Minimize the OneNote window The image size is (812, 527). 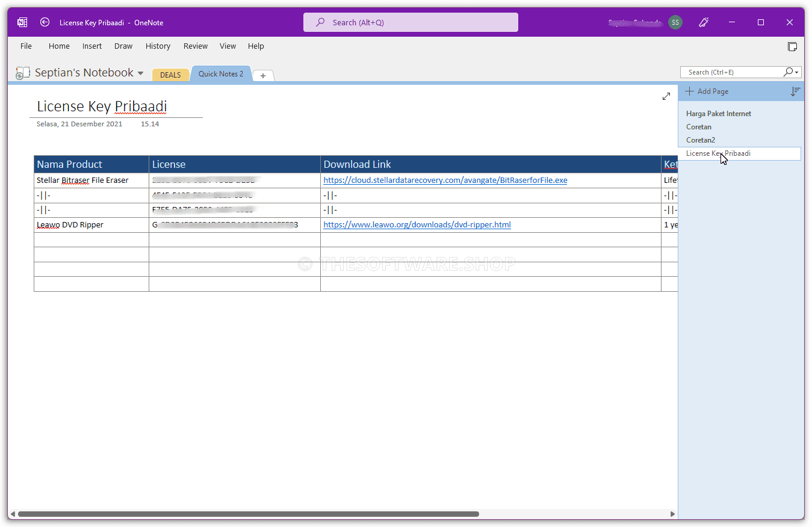click(x=732, y=22)
